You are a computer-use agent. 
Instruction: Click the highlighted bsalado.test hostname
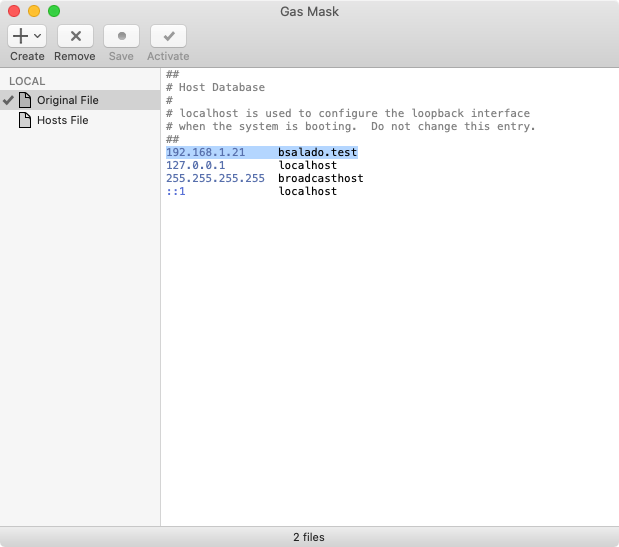[x=317, y=152]
